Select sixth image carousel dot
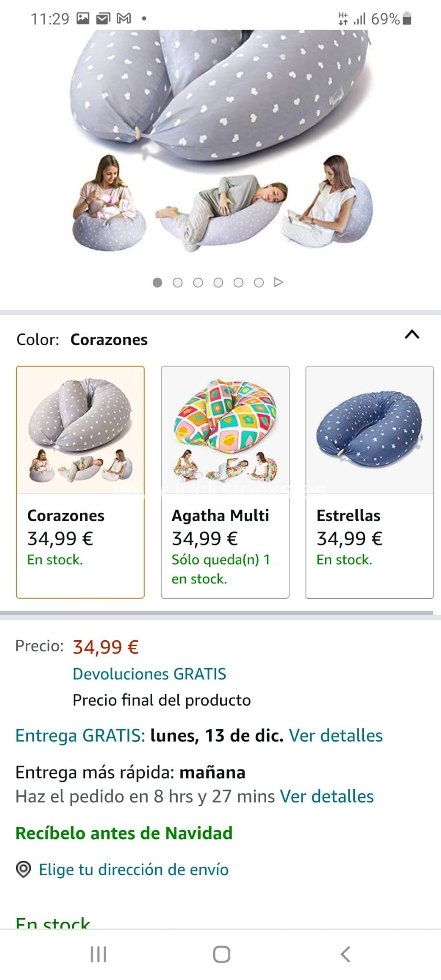Image resolution: width=441 pixels, height=980 pixels. 259,283
